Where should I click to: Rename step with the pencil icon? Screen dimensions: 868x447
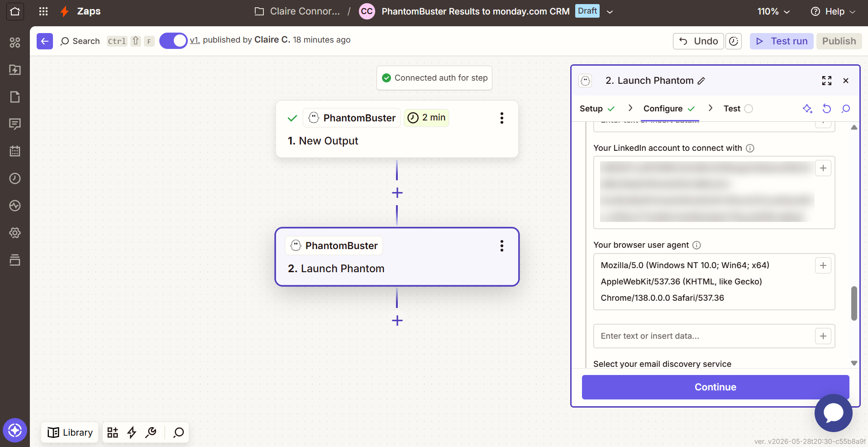(x=701, y=81)
